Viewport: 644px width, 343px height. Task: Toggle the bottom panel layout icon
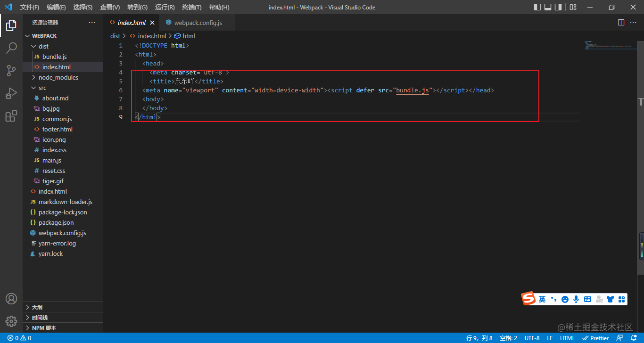pos(548,7)
